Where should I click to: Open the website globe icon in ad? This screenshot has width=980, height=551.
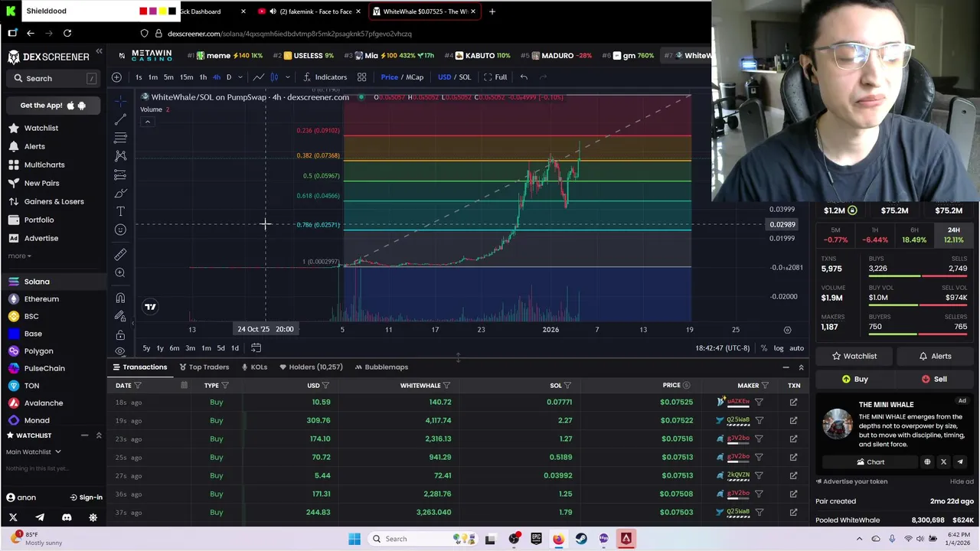[x=927, y=462]
